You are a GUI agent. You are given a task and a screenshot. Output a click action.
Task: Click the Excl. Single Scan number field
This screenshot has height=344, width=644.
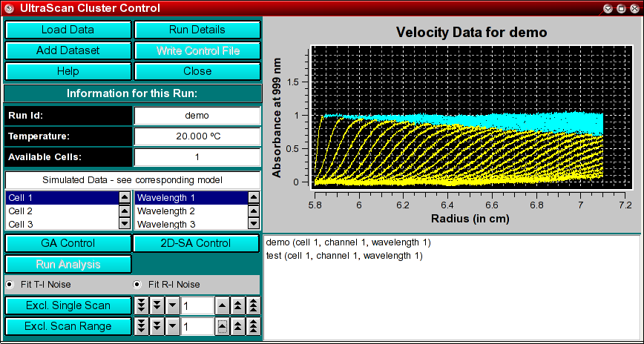(197, 305)
